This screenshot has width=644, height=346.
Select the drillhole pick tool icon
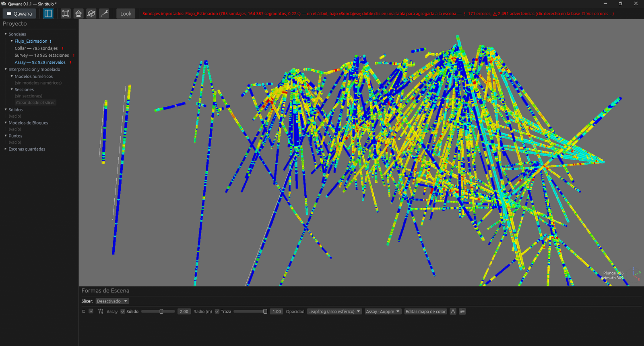104,13
